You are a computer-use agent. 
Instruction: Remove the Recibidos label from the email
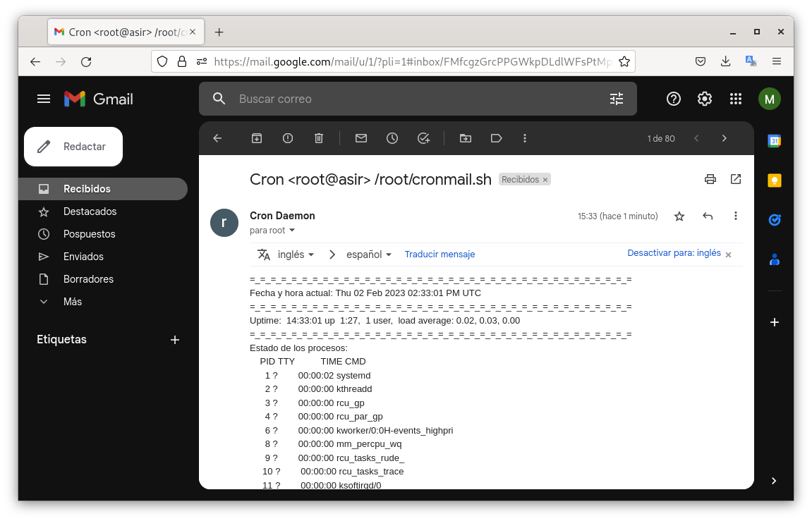545,180
